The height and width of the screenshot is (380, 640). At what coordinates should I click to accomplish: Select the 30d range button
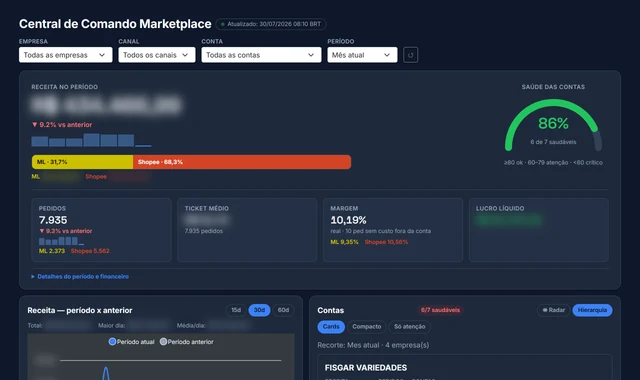coord(259,310)
